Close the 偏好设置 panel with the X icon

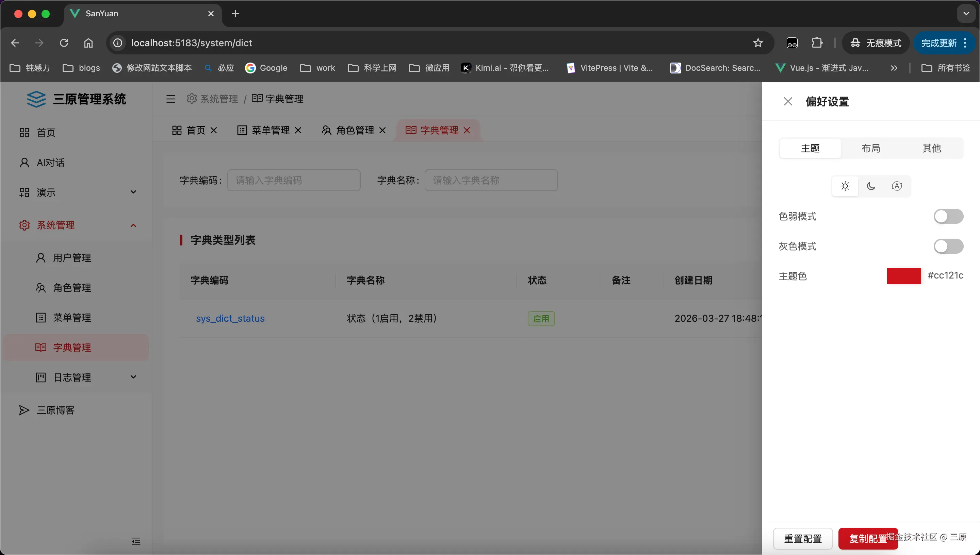(788, 101)
